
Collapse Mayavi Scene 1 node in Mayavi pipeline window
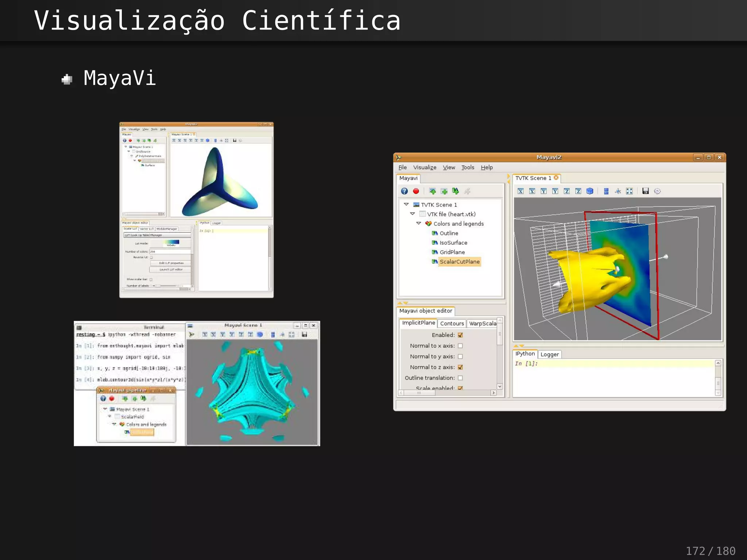105,409
